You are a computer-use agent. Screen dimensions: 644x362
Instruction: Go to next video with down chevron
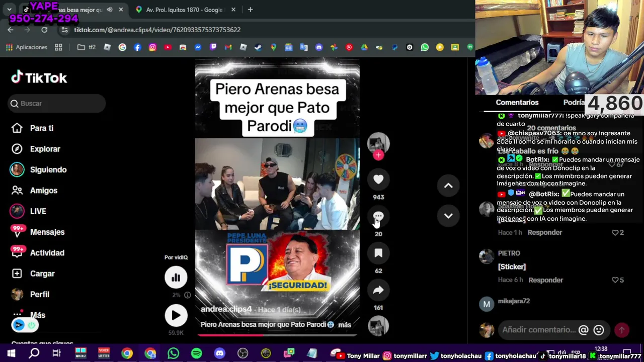tap(448, 216)
